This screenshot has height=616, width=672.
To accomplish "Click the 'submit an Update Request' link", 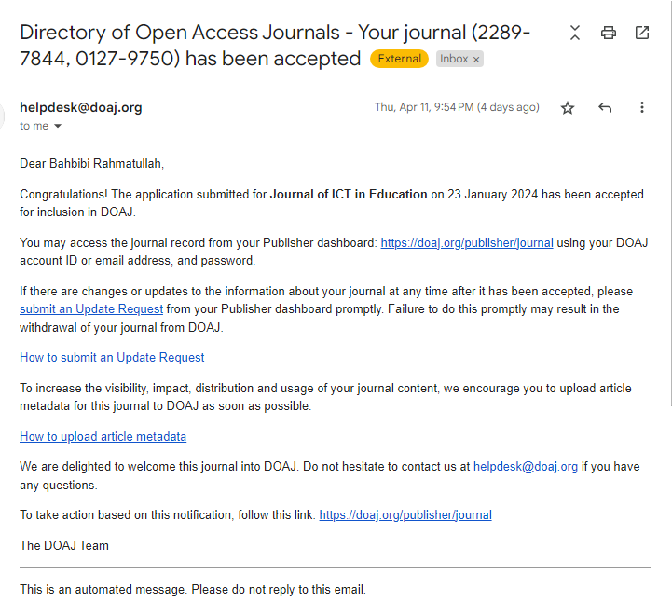I will [91, 309].
